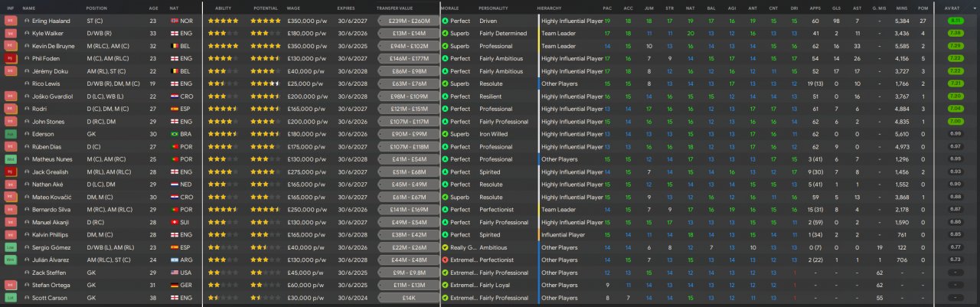
Task: Click the green Wnt badge for Matheus Nunes
Action: tap(10, 159)
